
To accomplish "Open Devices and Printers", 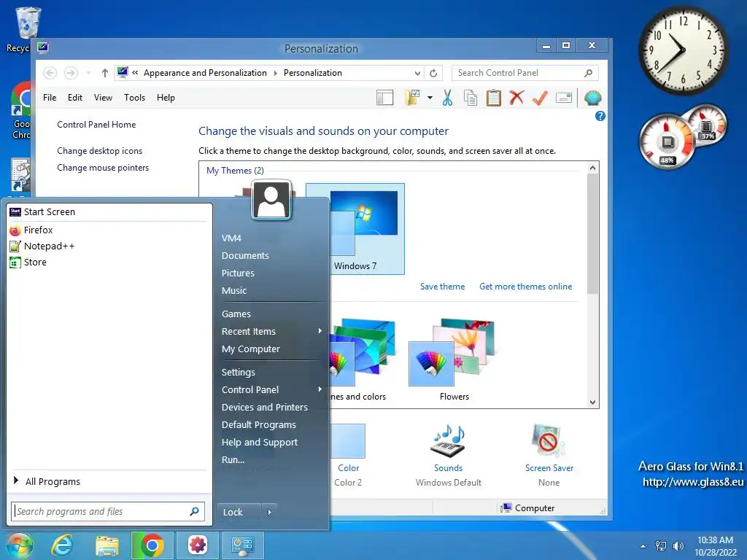I will tap(264, 407).
